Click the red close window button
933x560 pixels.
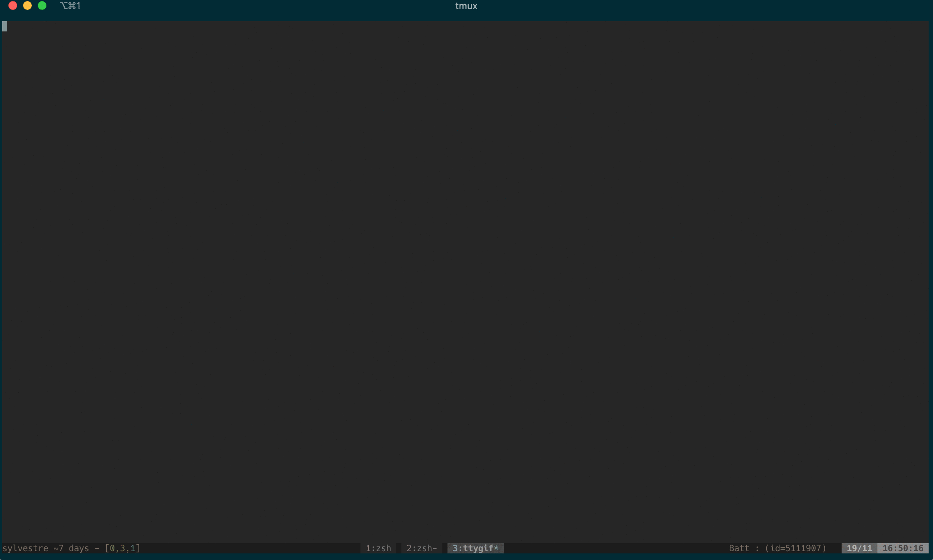click(x=13, y=5)
